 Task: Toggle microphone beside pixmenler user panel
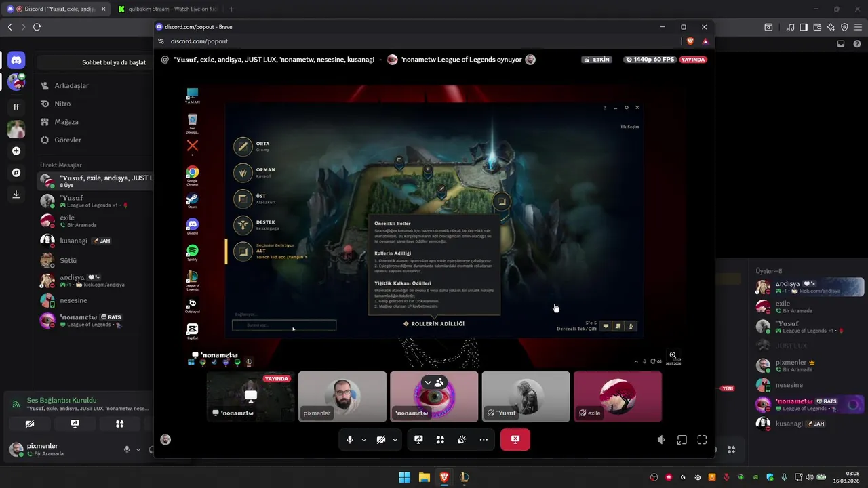click(127, 449)
